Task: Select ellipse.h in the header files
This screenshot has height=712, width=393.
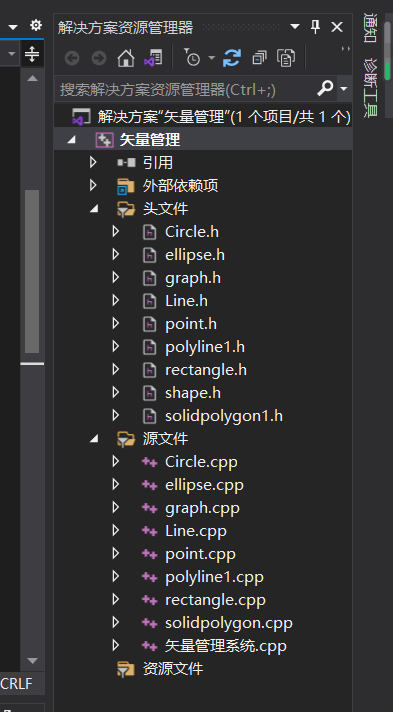Action: [195, 255]
